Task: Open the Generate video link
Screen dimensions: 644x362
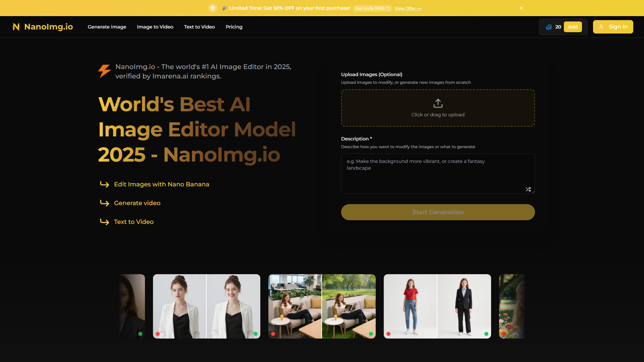Action: pos(137,203)
